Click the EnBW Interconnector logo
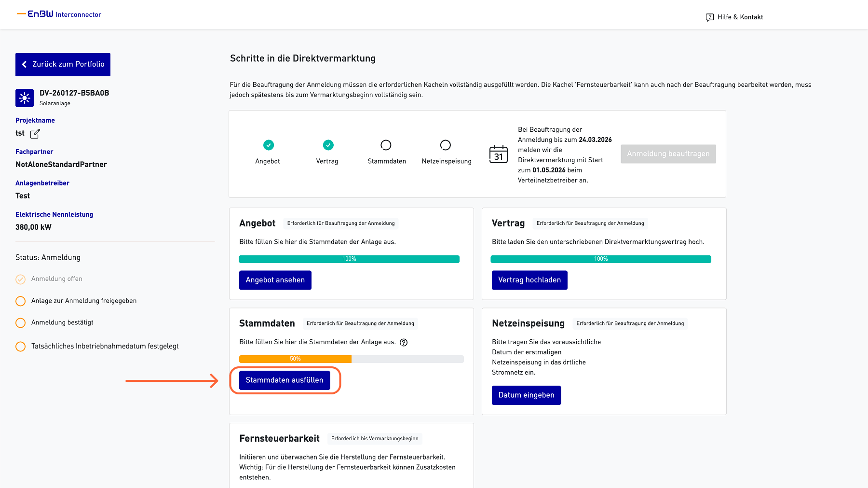 (x=59, y=14)
